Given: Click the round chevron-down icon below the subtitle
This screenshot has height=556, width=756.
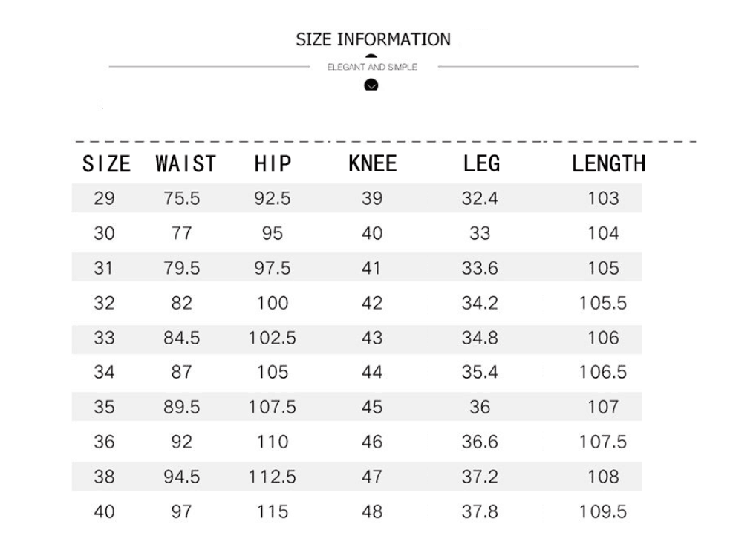Looking at the screenshot, I should click(371, 85).
